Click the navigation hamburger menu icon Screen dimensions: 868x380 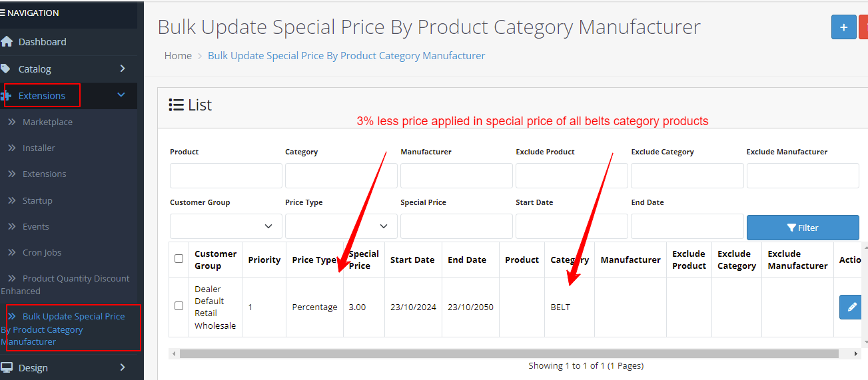tap(3, 13)
